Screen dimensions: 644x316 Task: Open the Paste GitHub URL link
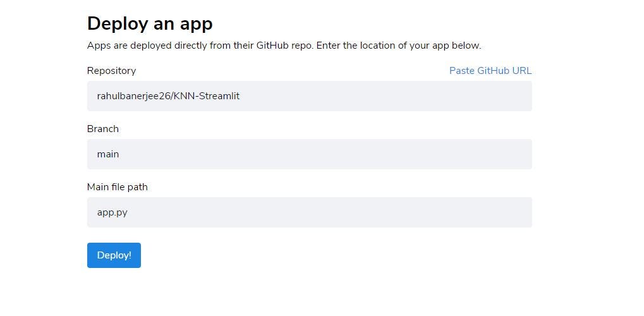pyautogui.click(x=490, y=71)
